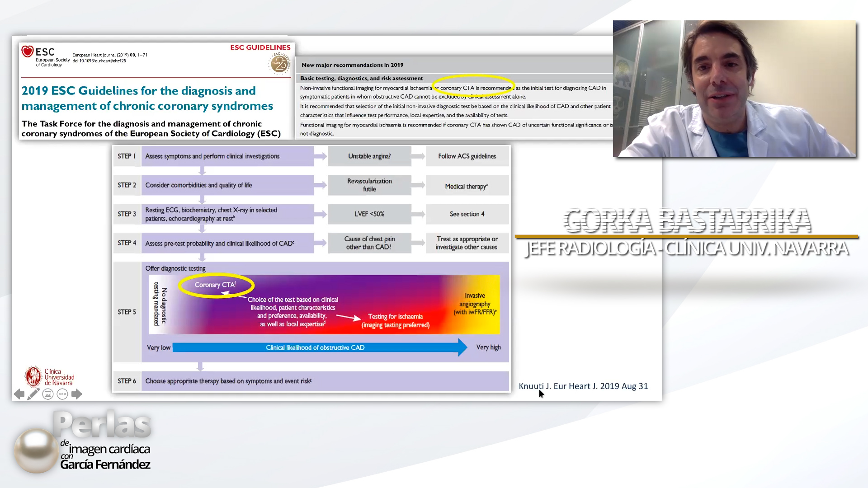
Task: Click 'Very high' likelihood label
Action: [488, 347]
